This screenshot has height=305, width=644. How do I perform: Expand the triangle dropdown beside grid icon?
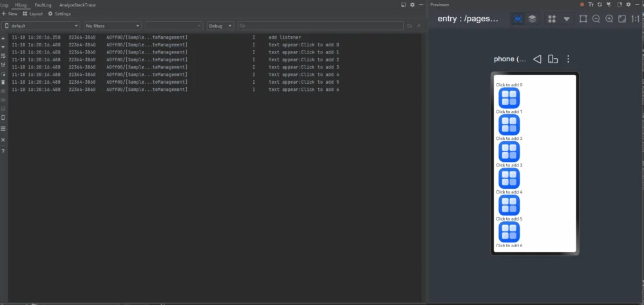pos(567,19)
